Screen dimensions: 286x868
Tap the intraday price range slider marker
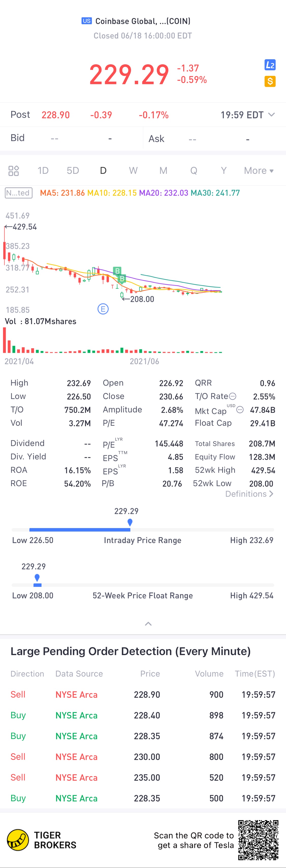tap(130, 522)
